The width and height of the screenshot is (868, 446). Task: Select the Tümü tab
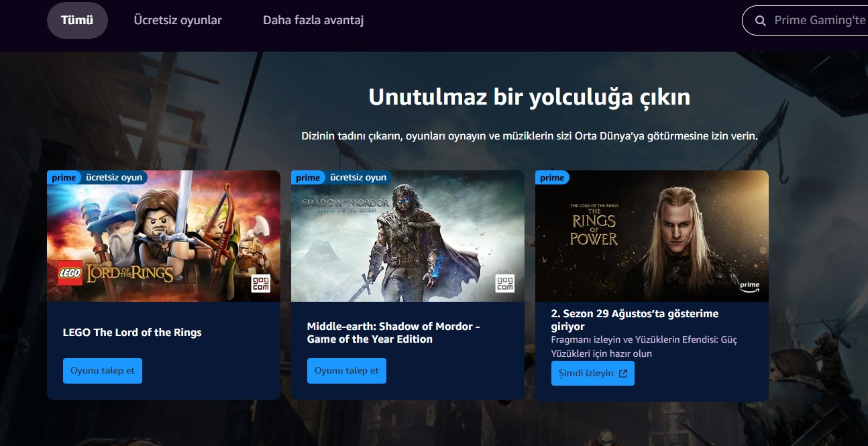click(77, 20)
